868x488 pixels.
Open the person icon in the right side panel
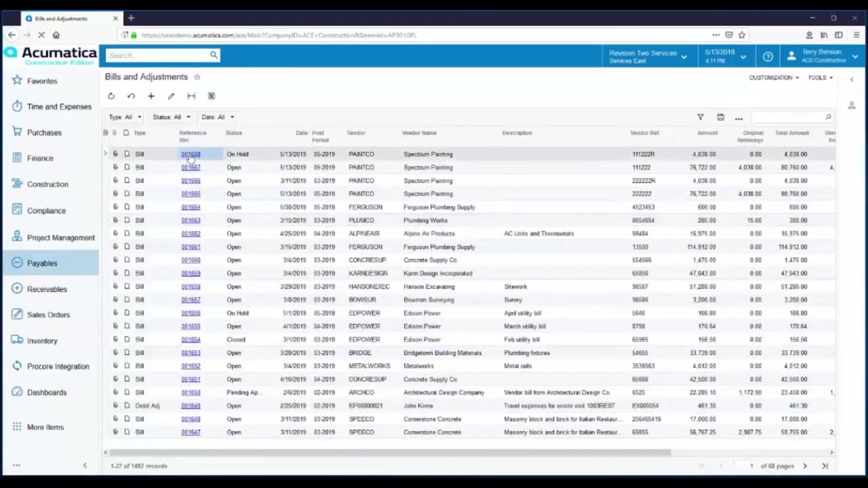pos(852,105)
